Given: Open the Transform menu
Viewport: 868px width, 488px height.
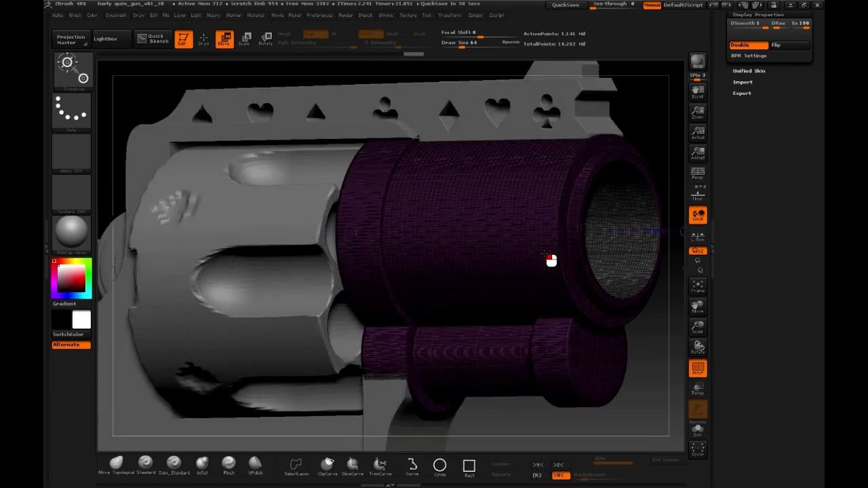Looking at the screenshot, I should (x=450, y=15).
